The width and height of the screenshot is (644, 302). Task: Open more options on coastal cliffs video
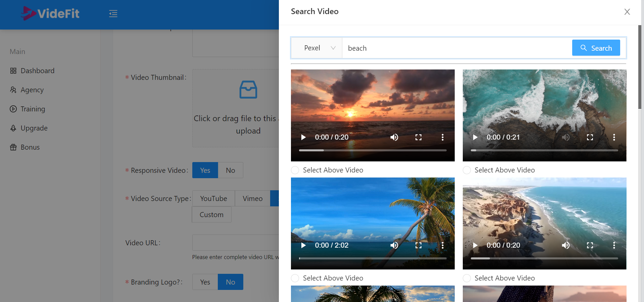coord(614,245)
